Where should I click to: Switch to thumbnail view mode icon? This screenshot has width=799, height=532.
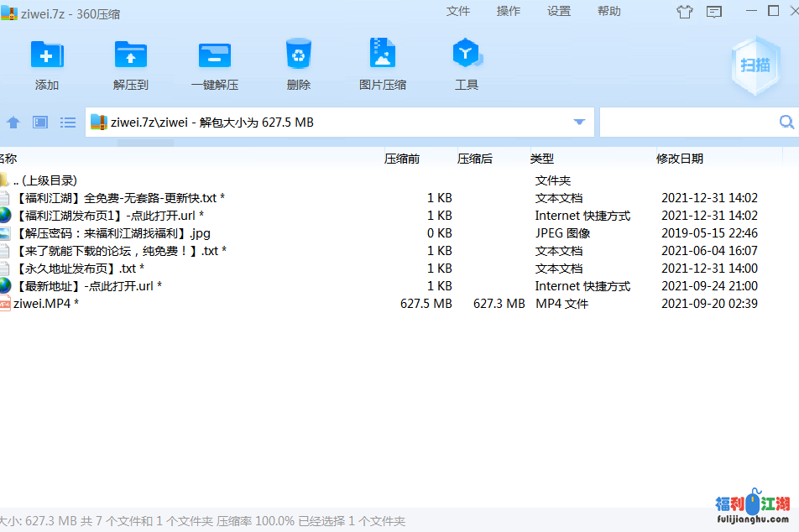coord(40,123)
